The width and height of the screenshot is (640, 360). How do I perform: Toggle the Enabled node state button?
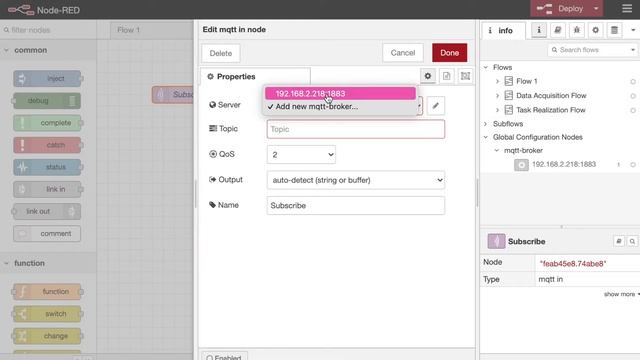point(224,357)
